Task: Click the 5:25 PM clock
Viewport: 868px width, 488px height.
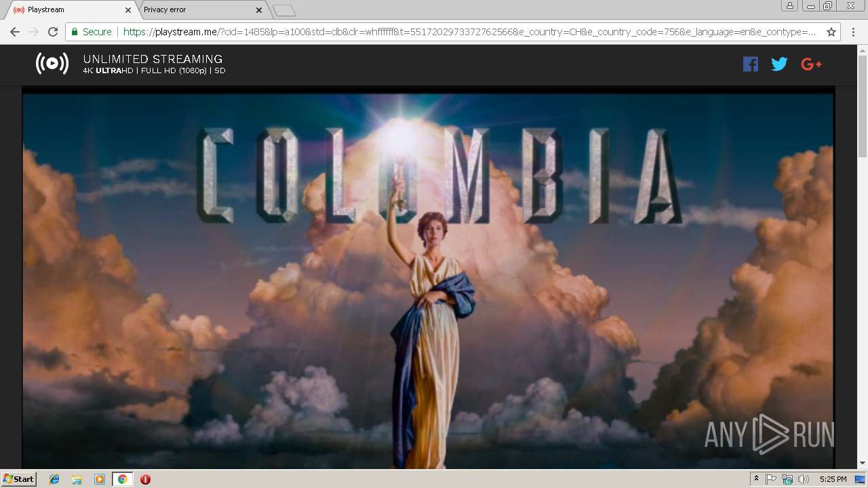Action: (x=833, y=479)
